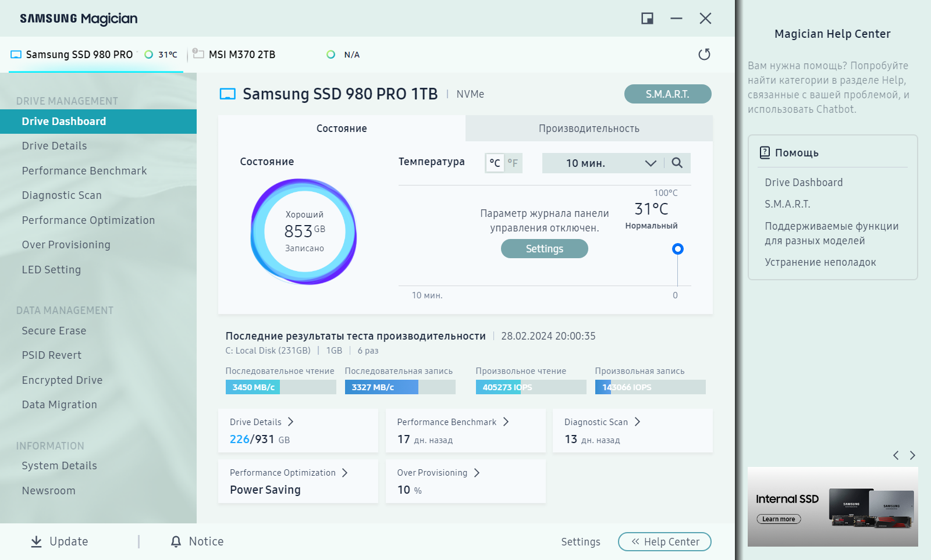This screenshot has height=560, width=931.
Task: Collapse the Help Center panel
Action: tap(665, 541)
